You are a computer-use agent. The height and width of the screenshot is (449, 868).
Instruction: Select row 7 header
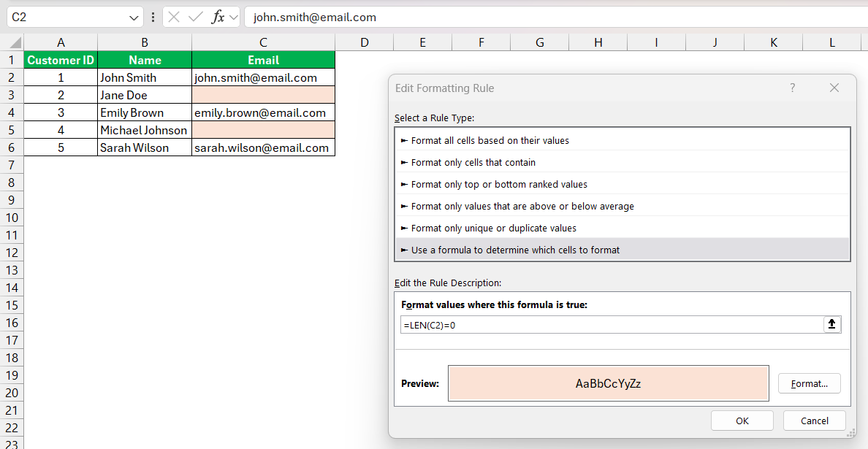[x=12, y=165]
